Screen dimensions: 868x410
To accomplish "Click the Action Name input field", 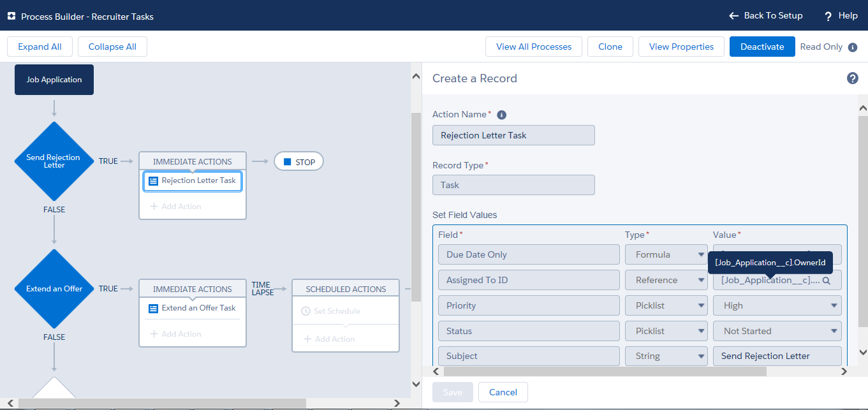I will point(513,135).
